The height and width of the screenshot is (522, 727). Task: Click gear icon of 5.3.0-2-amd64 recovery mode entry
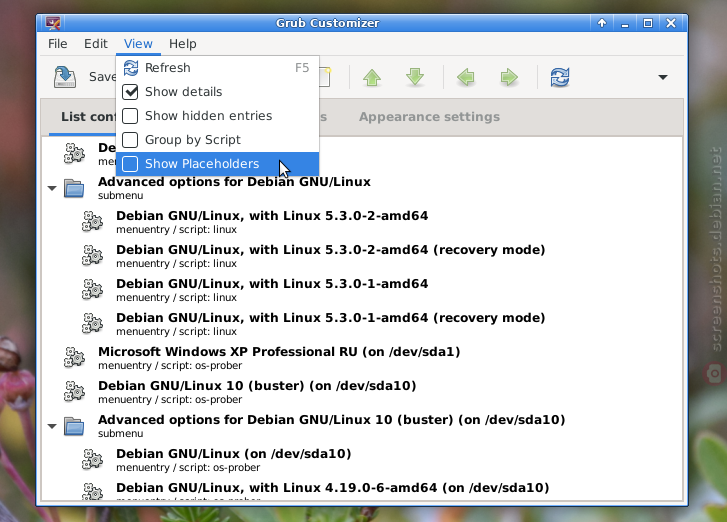point(92,255)
